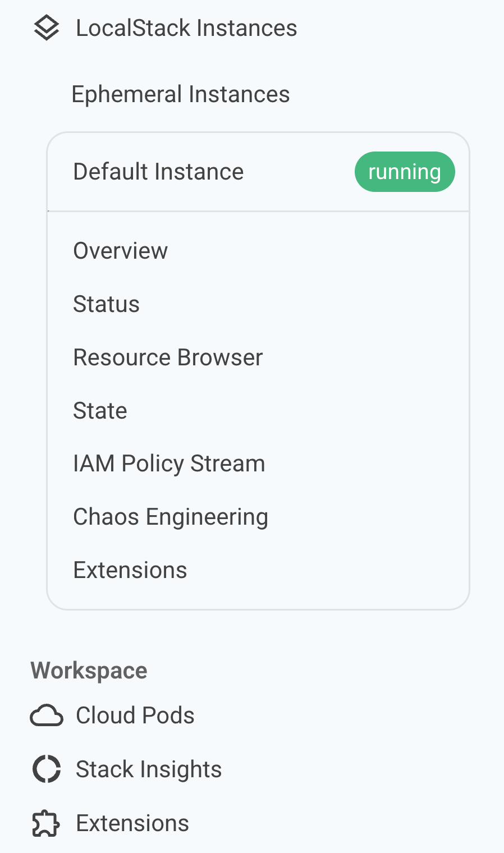Select the Cloud Pods cloud icon

pos(47,716)
